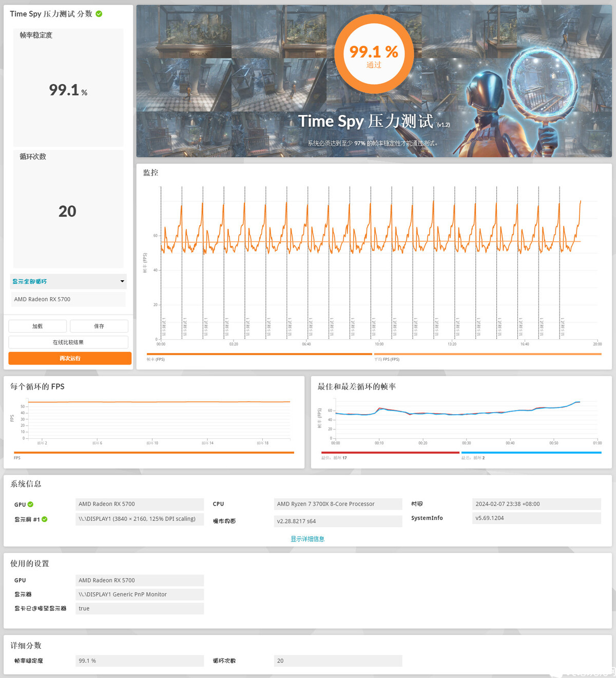Open 在线比较结果 online comparison
The height and width of the screenshot is (678, 616).
tap(68, 342)
